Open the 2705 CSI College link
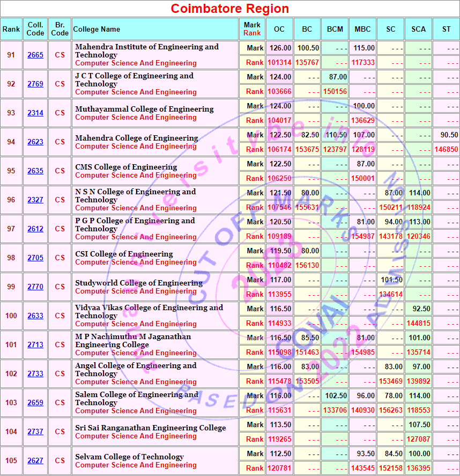Image resolution: width=460 pixels, height=476 pixels. (35, 258)
